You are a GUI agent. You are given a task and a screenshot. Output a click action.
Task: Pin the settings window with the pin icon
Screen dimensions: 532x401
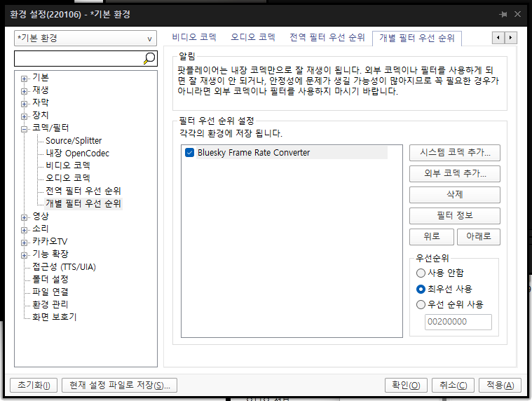[503, 14]
